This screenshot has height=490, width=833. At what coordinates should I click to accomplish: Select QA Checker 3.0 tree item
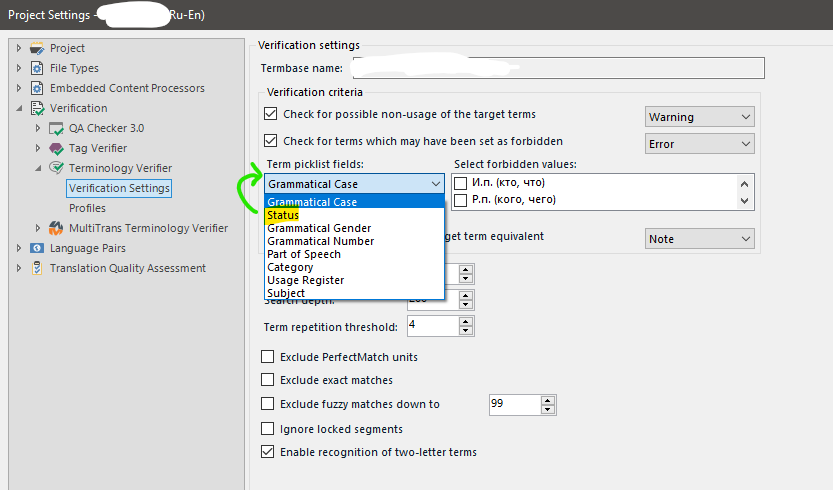[106, 128]
